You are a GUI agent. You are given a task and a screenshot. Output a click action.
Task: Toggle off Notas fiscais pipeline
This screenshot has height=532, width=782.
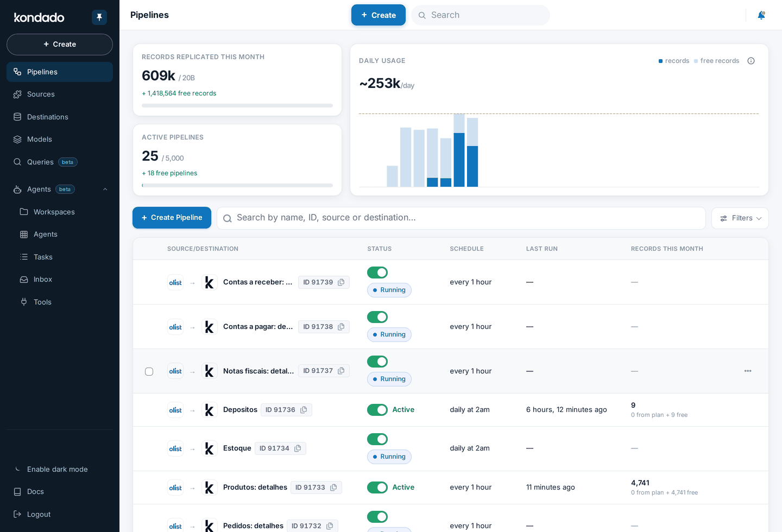[x=377, y=362]
